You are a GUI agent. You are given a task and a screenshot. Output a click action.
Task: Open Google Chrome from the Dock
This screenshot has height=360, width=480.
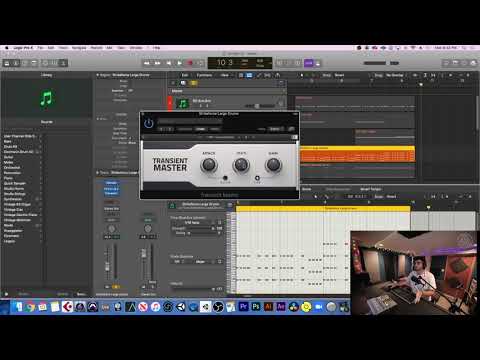30,306
